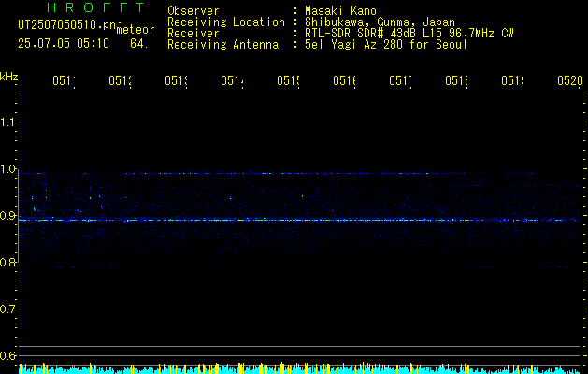Click RTL-SDR SDR# 43dB receiver details
The width and height of the screenshot is (588, 374).
pyautogui.click(x=409, y=34)
